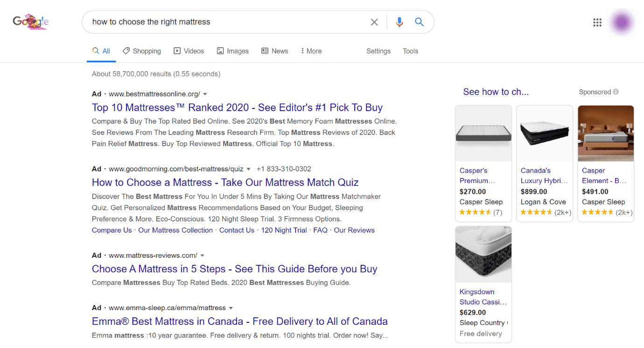Open Kingsdown Studio Cassi... product title
Image resolution: width=644 pixels, height=348 pixels.
(x=483, y=297)
